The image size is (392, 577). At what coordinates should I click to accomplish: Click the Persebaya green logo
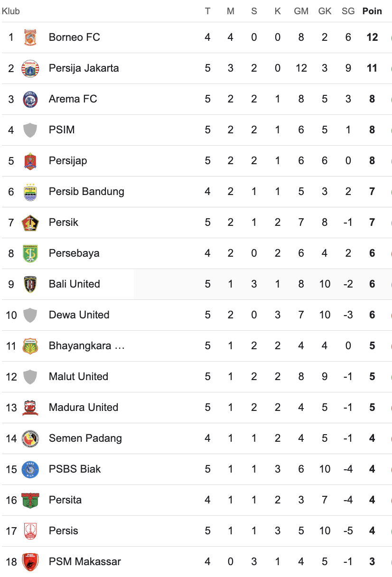30,253
